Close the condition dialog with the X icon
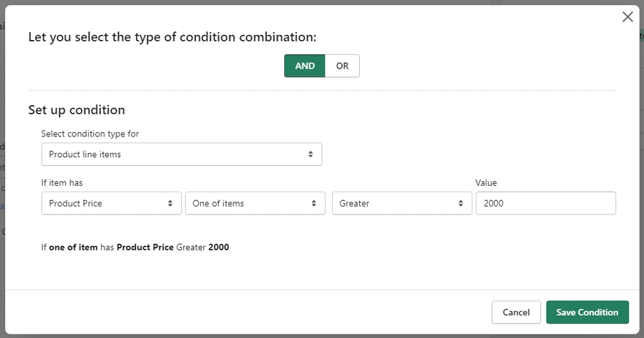This screenshot has height=338, width=644. (x=628, y=17)
